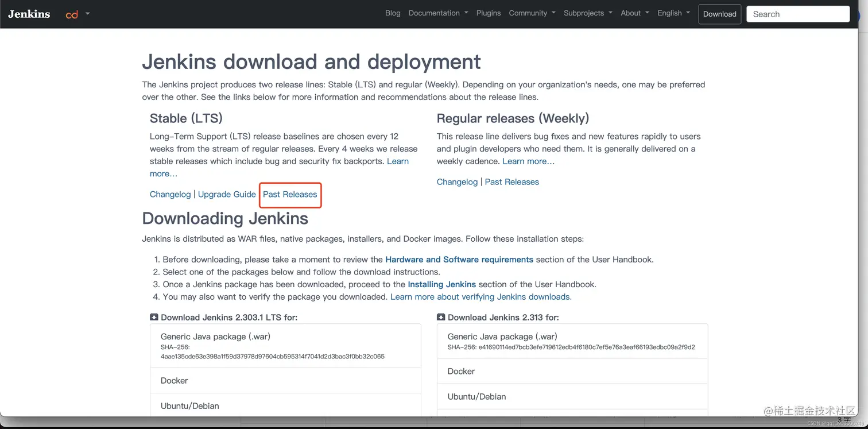
Task: Open Past Releases under Weekly
Action: (x=512, y=182)
